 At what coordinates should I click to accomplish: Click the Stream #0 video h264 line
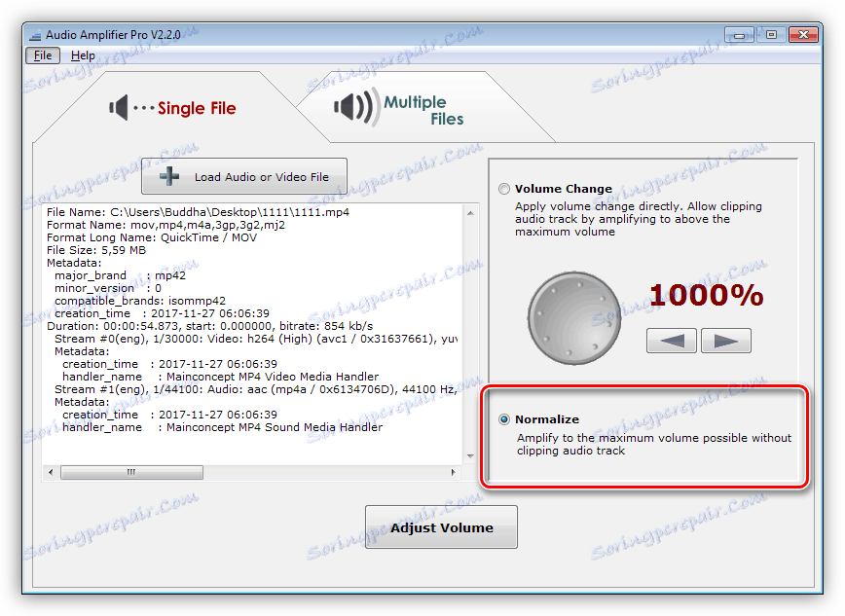pos(256,339)
